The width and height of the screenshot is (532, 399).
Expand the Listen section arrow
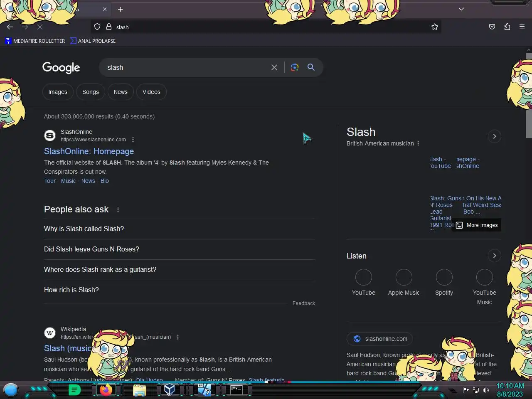(494, 256)
